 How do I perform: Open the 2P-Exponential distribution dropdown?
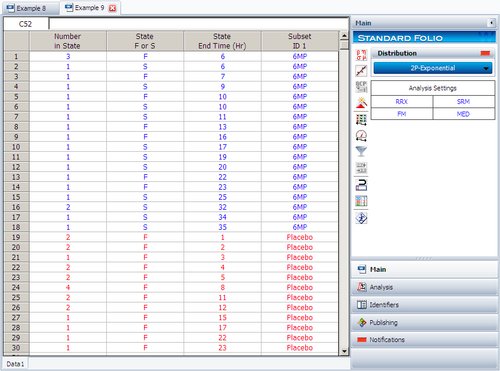433,68
